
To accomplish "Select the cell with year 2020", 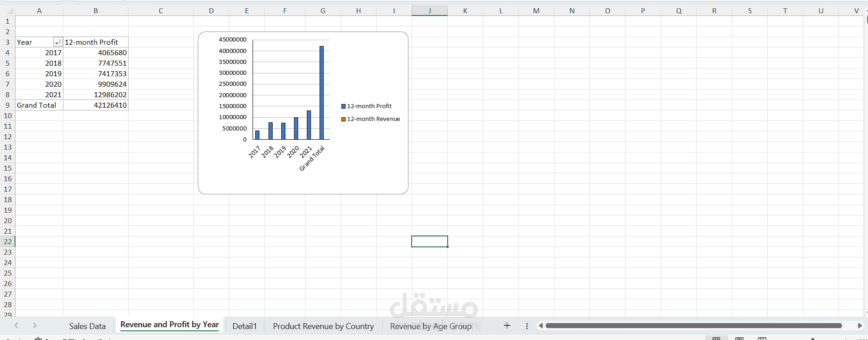I will (39, 84).
